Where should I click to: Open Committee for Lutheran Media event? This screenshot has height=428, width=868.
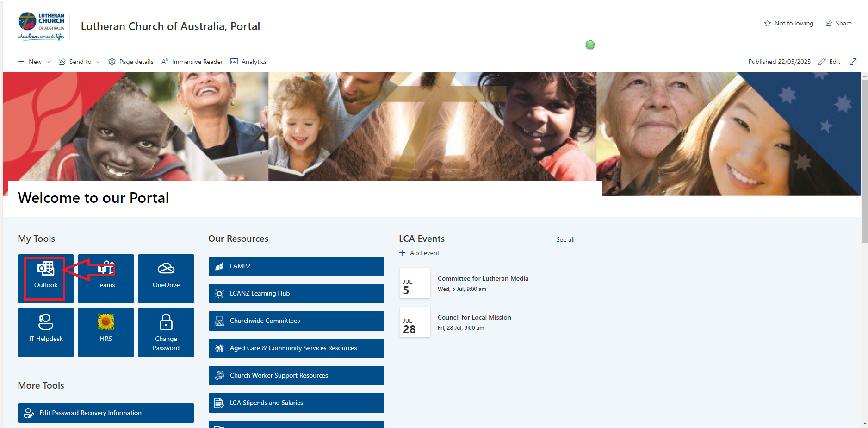point(483,278)
